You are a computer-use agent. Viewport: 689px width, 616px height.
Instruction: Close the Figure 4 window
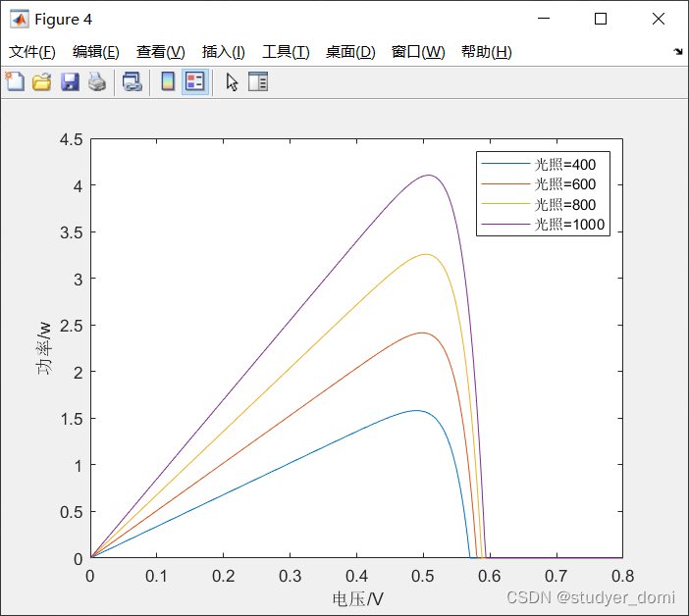659,19
